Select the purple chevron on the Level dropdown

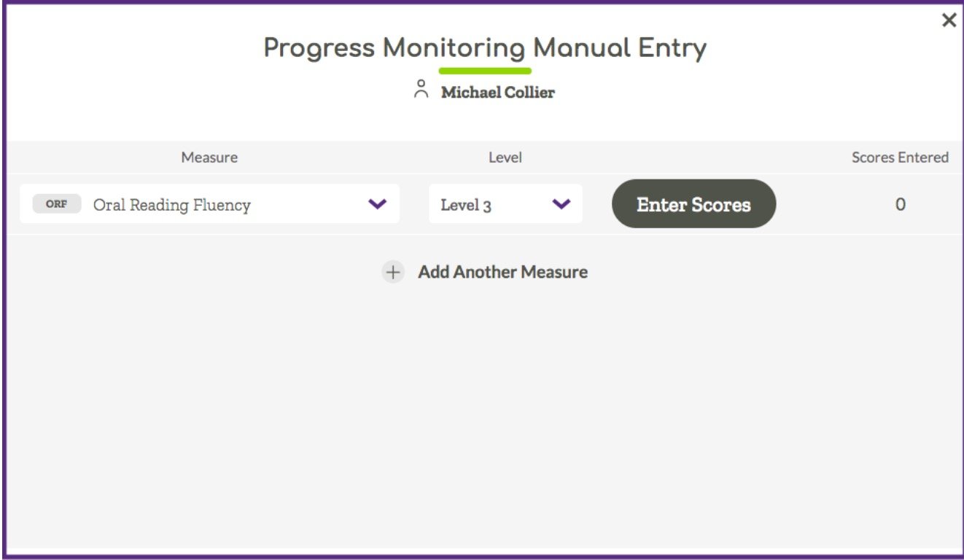[561, 205]
